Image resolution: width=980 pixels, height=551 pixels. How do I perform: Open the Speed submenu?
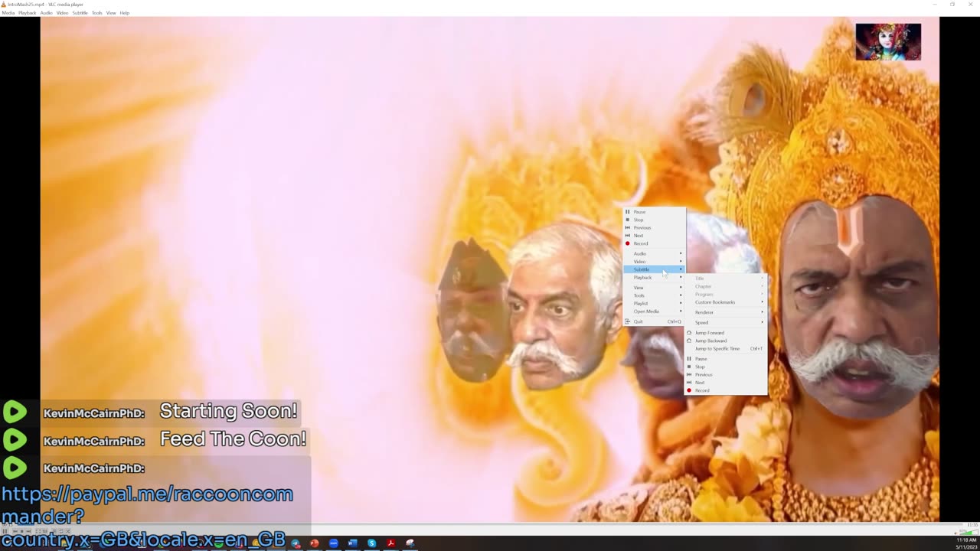click(x=725, y=322)
